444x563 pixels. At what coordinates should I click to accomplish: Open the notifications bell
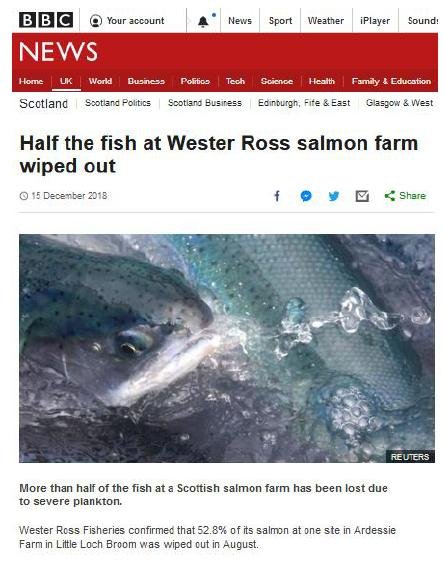point(203,22)
